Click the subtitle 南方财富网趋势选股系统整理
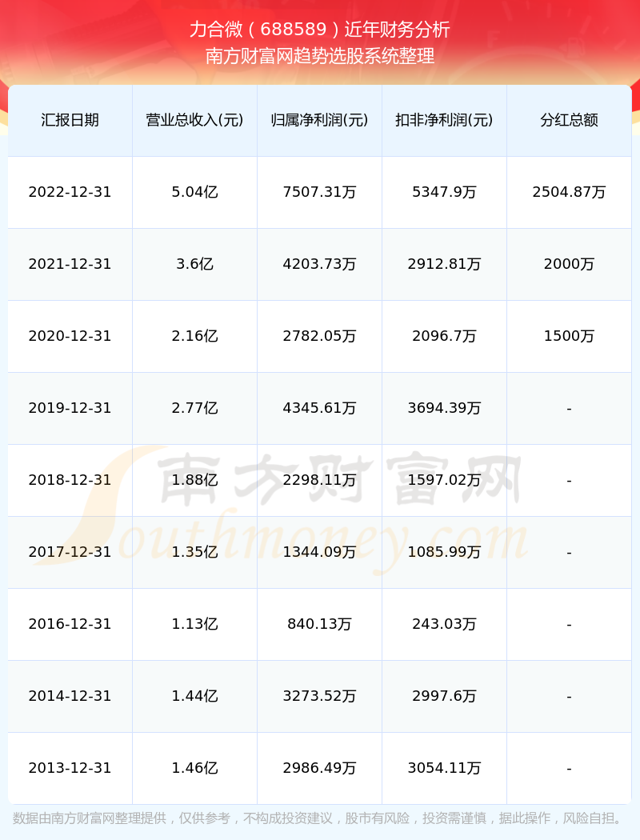Screen dimensions: 640x840 pyautogui.click(x=320, y=56)
